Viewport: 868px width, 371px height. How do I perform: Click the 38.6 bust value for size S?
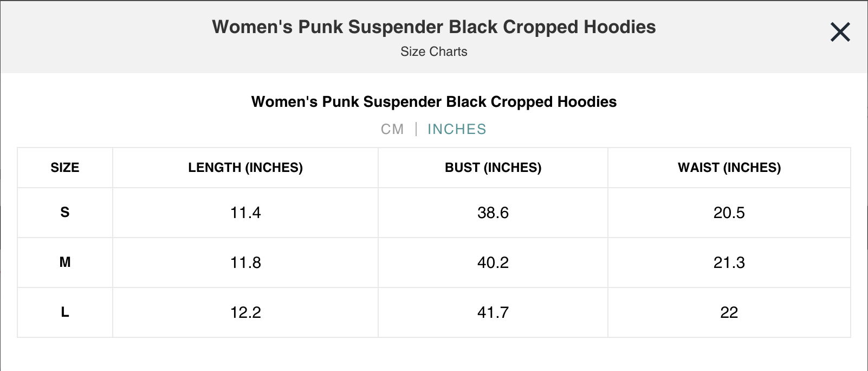coord(492,213)
